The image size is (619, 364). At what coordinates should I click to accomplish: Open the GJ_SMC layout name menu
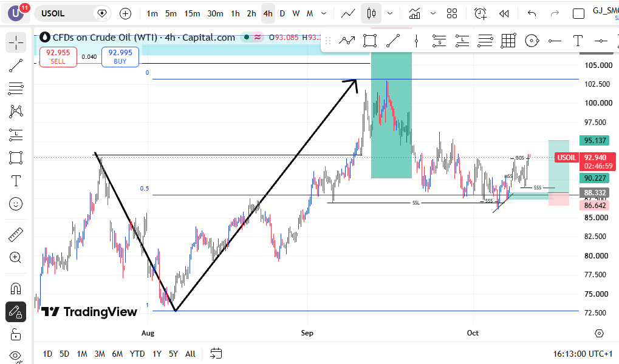tap(605, 13)
